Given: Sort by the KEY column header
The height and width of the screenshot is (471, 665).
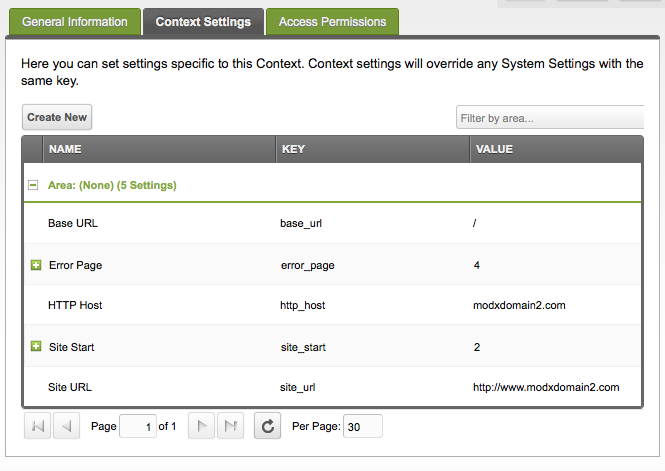Looking at the screenshot, I should 373,149.
